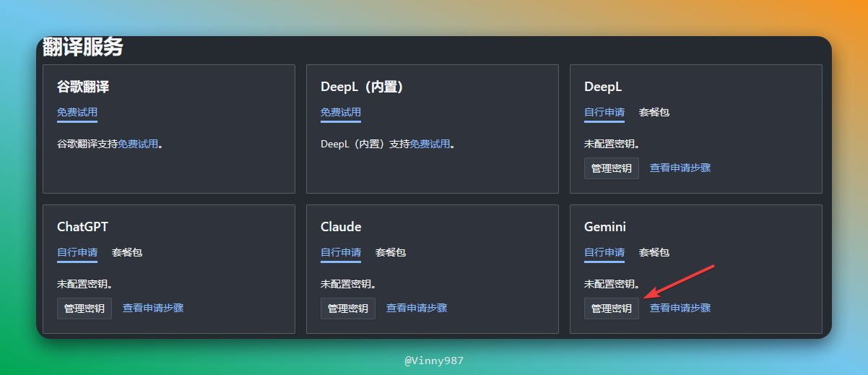Click 管理密钥 button in DeepL card
The image size is (868, 375).
(x=611, y=168)
